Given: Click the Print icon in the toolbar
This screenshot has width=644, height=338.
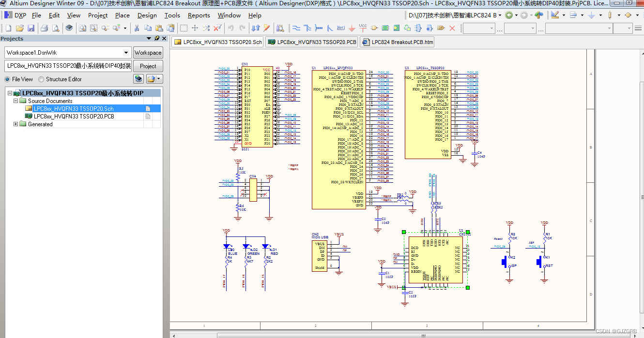Looking at the screenshot, I should pyautogui.click(x=44, y=28).
